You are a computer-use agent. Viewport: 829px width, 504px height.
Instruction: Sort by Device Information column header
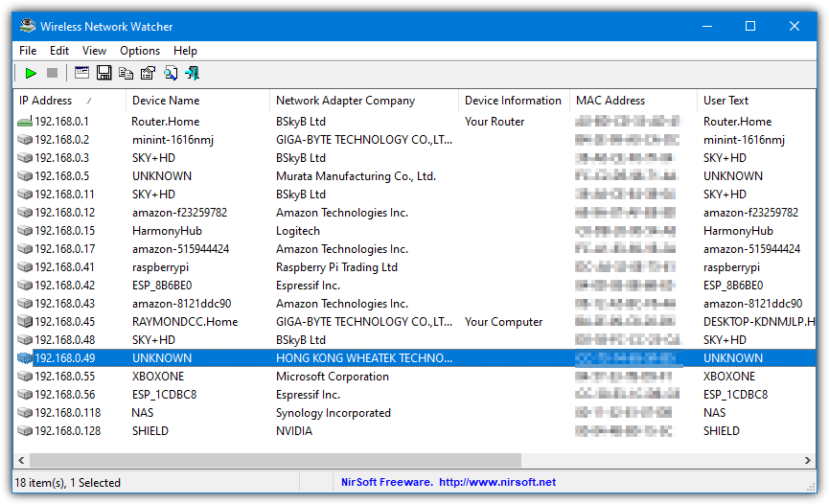point(514,101)
